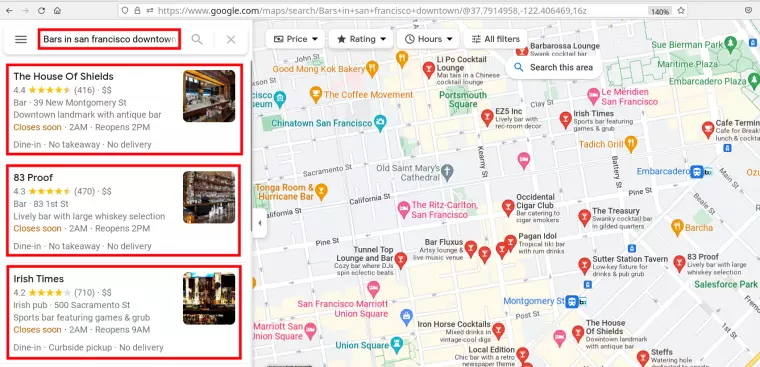The width and height of the screenshot is (760, 367).
Task: Click the Barcha restaurant pin
Action: pyautogui.click(x=677, y=227)
